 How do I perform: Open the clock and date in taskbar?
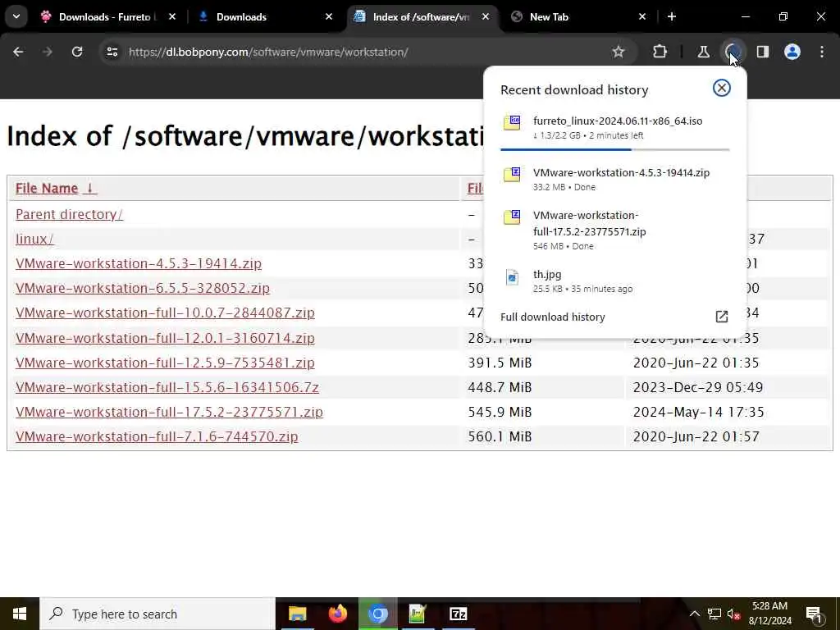click(769, 614)
